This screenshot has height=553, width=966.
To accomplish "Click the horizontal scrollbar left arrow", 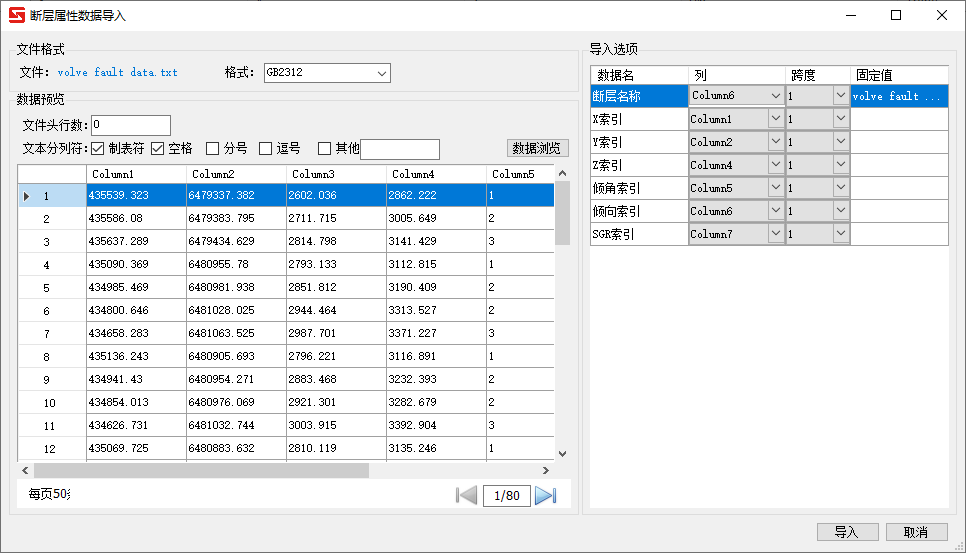I will (25, 470).
